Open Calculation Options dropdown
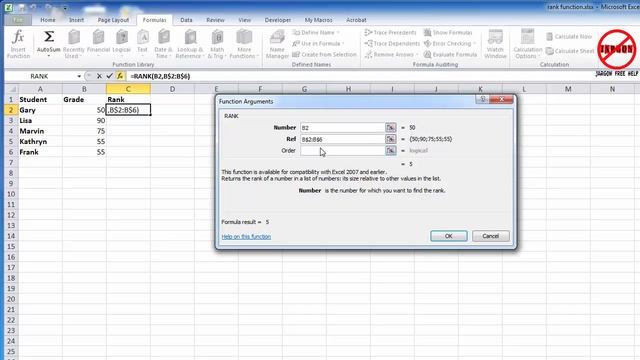Image resolution: width=640 pixels, height=360 pixels. point(527,44)
